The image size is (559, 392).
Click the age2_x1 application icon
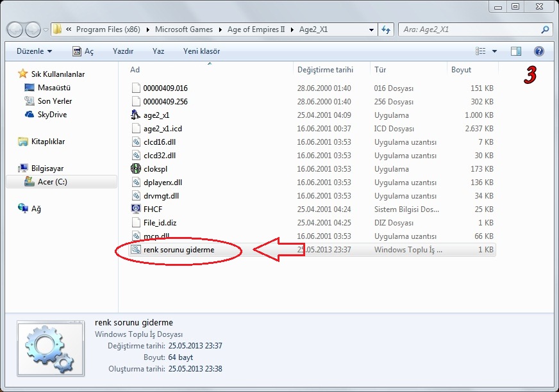(135, 115)
